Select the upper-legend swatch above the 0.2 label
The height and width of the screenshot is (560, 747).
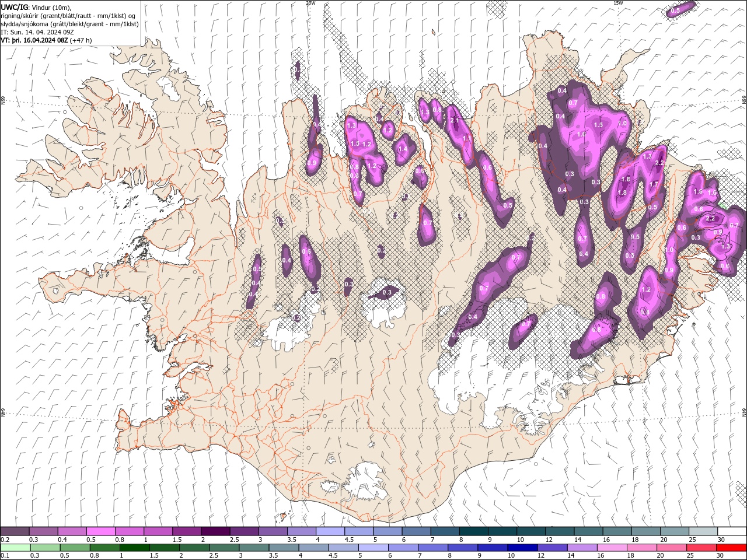15,531
